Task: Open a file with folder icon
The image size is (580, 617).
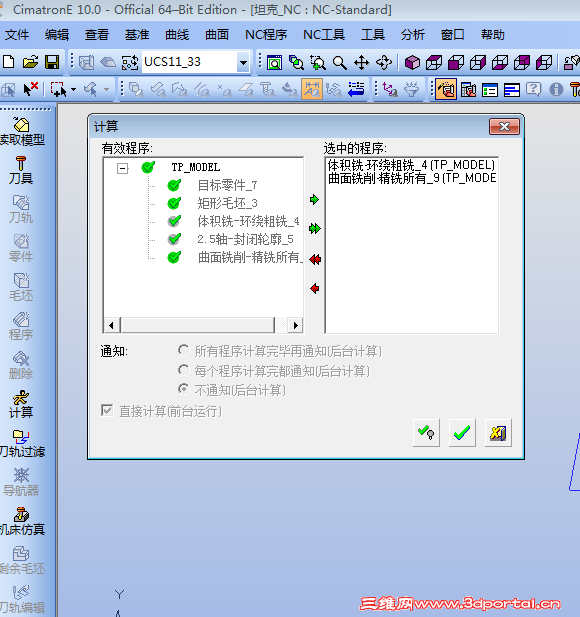Action: click(30, 62)
